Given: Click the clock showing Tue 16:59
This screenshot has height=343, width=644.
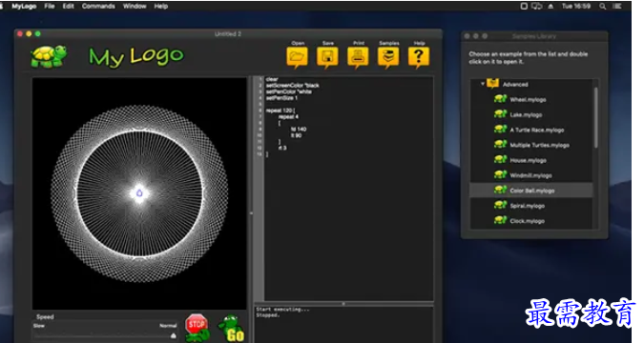Looking at the screenshot, I should 576,6.
